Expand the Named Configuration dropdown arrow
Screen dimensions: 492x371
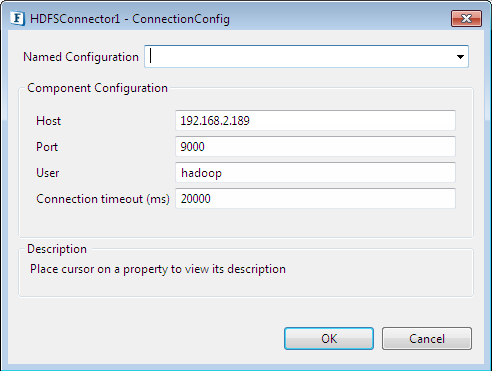[460, 57]
